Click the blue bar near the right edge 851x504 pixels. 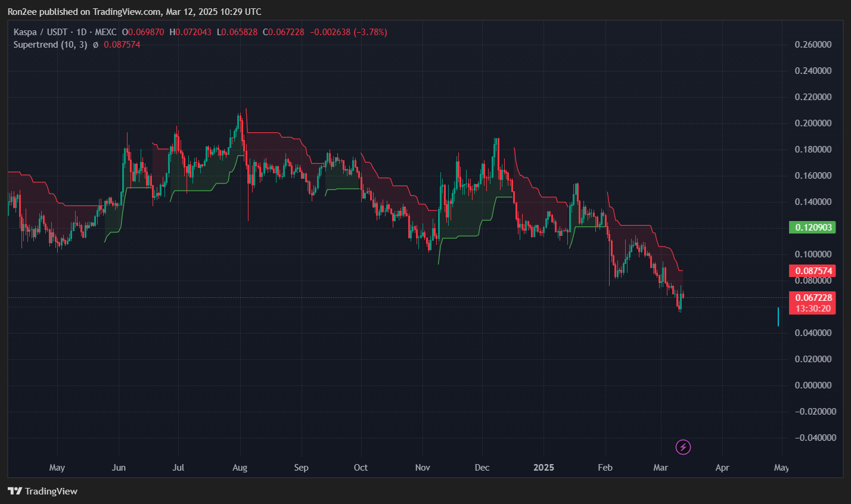point(778,318)
